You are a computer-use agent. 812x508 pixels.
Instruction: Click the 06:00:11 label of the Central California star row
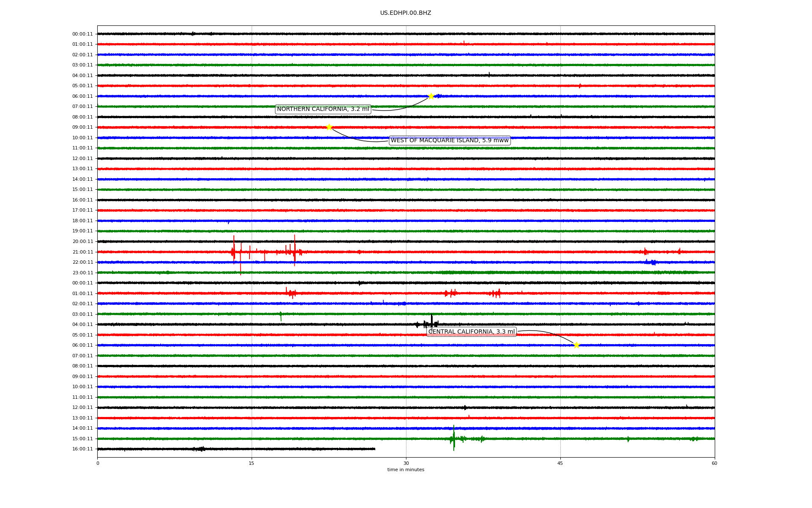tap(82, 345)
